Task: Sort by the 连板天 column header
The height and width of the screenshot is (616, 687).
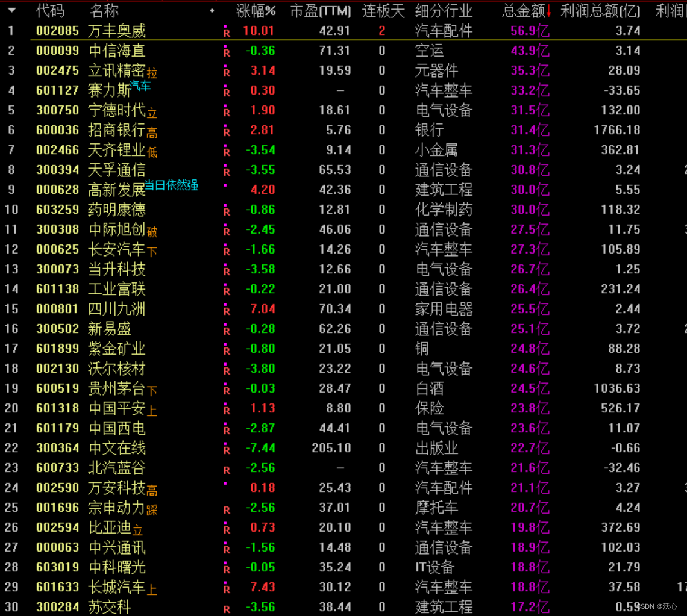Action: tap(383, 11)
